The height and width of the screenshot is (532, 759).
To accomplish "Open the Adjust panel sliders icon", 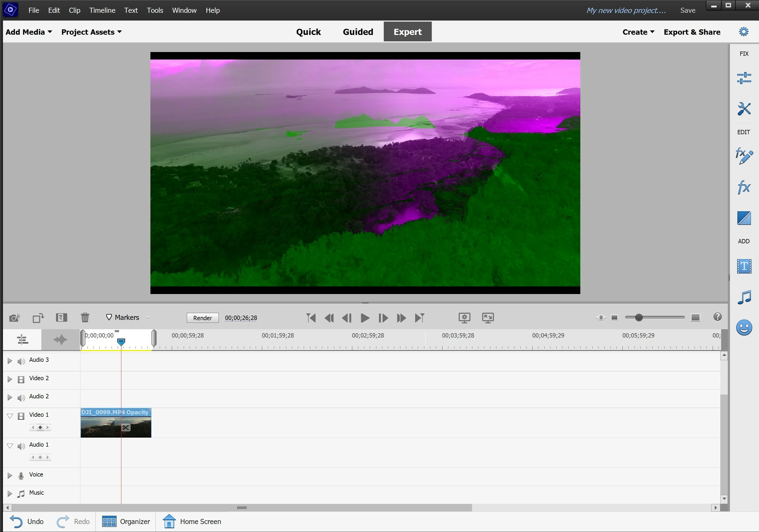I will [x=744, y=78].
